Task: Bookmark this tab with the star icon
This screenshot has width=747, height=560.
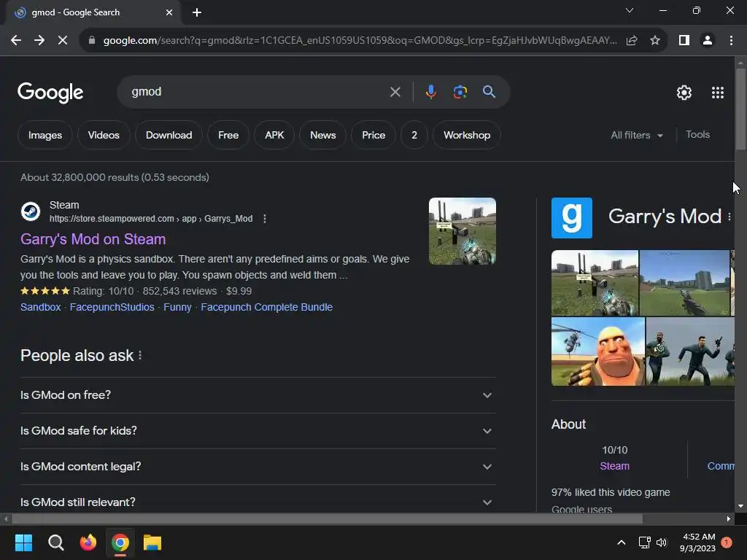Action: 655,41
